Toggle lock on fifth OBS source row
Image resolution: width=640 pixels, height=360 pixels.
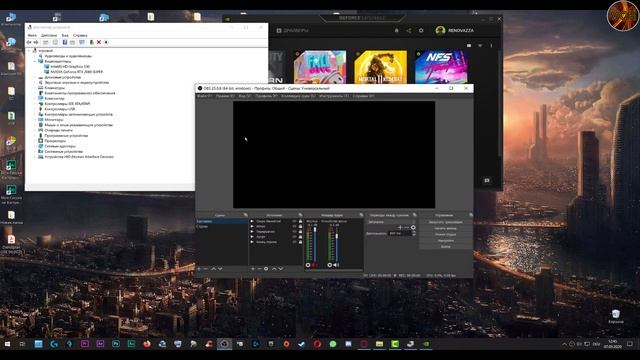click(300, 242)
